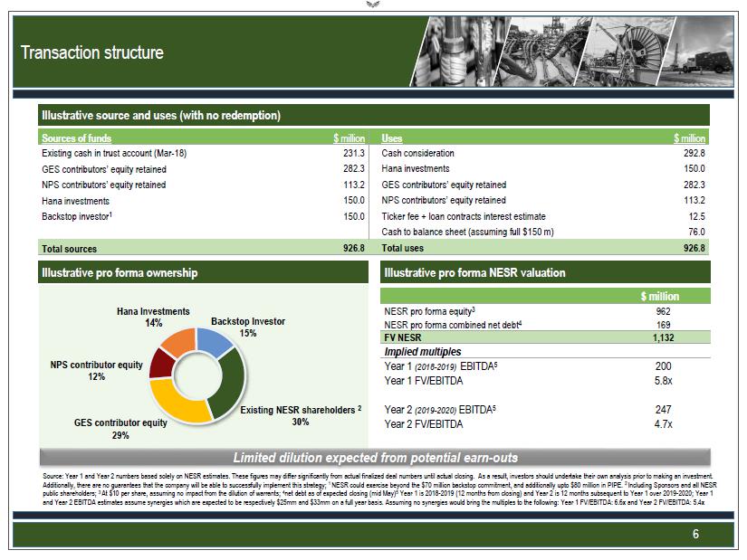Select 'Cash to balance sheet (assuming full $150 m)'

tap(467, 232)
